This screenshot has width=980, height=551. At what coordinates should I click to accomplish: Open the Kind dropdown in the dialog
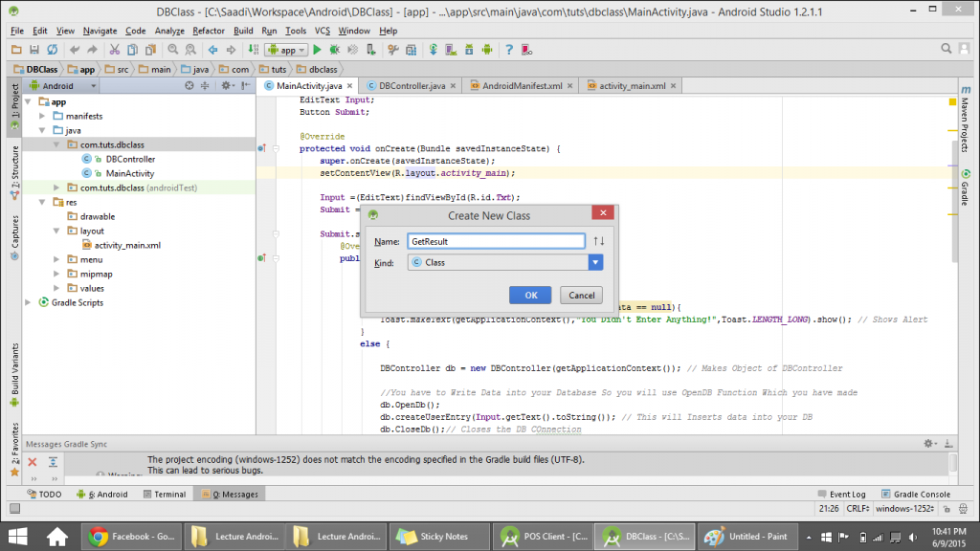pyautogui.click(x=594, y=261)
